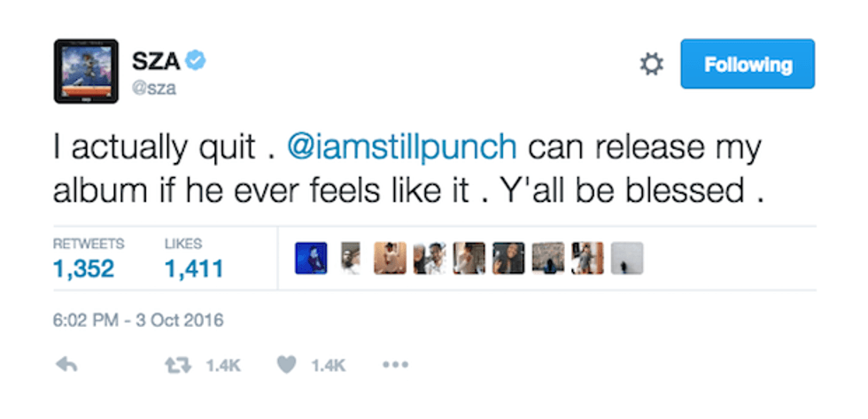View the 1,411 likes list
This screenshot has width=868, height=419.
(x=194, y=268)
